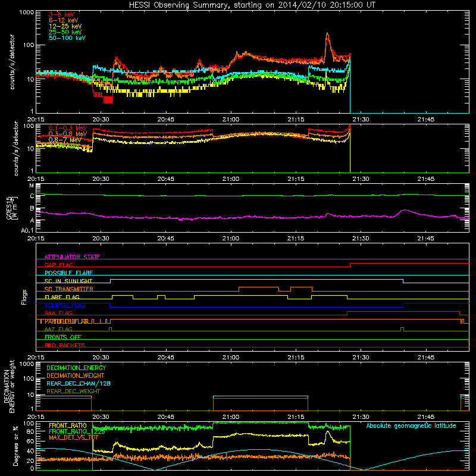Click the DECIMATION ENERGY or weight axis title
The width and height of the screenshot is (476, 476).
click(x=9, y=386)
